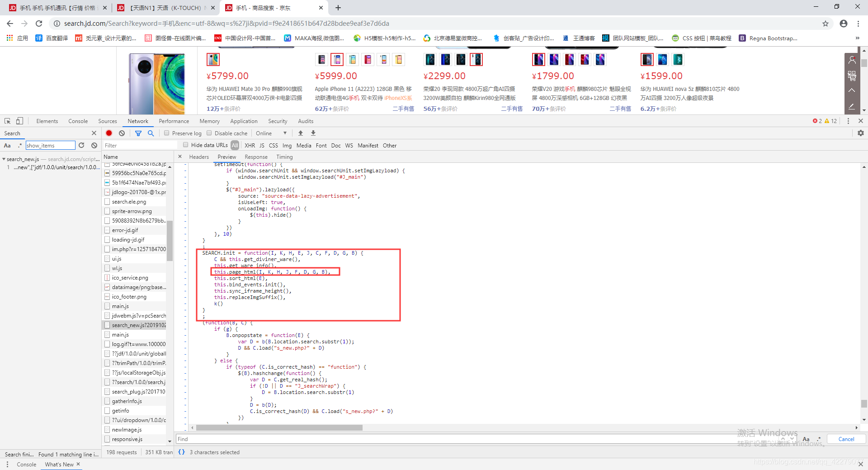Go back to the previous page
This screenshot has width=868, height=470.
click(x=10, y=24)
